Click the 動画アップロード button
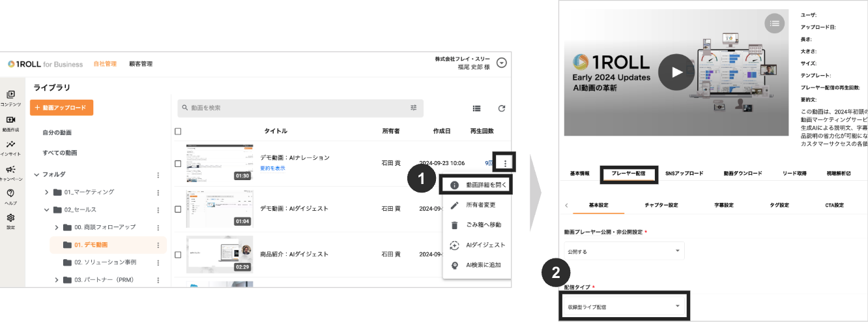The image size is (868, 325). (62, 108)
